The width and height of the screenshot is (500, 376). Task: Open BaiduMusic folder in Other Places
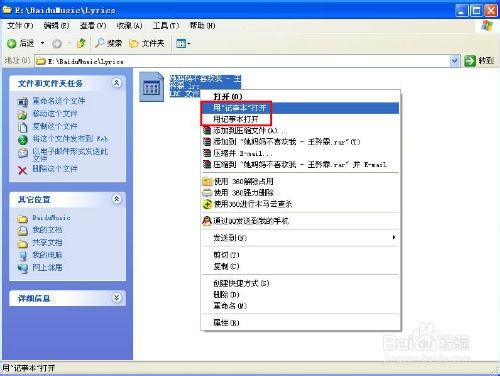pyautogui.click(x=51, y=218)
